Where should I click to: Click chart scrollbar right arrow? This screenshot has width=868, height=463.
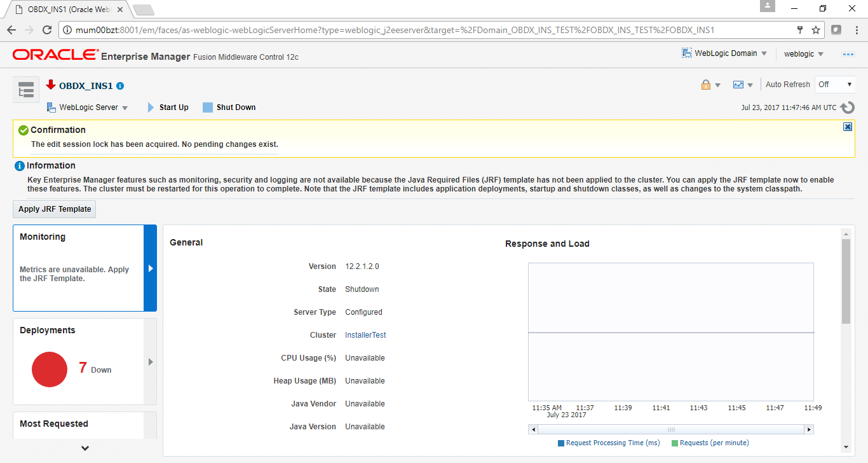(809, 430)
